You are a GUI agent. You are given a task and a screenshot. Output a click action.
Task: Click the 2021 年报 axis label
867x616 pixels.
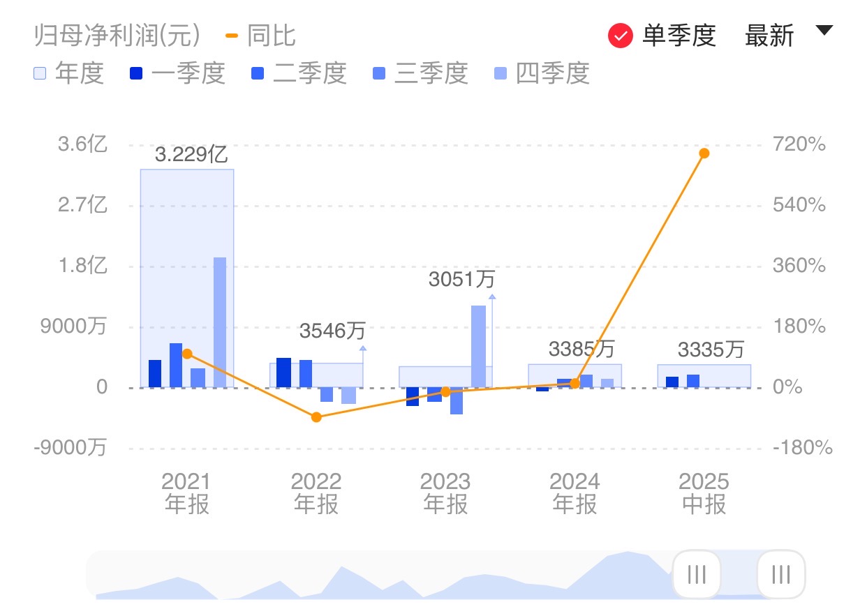click(x=186, y=493)
